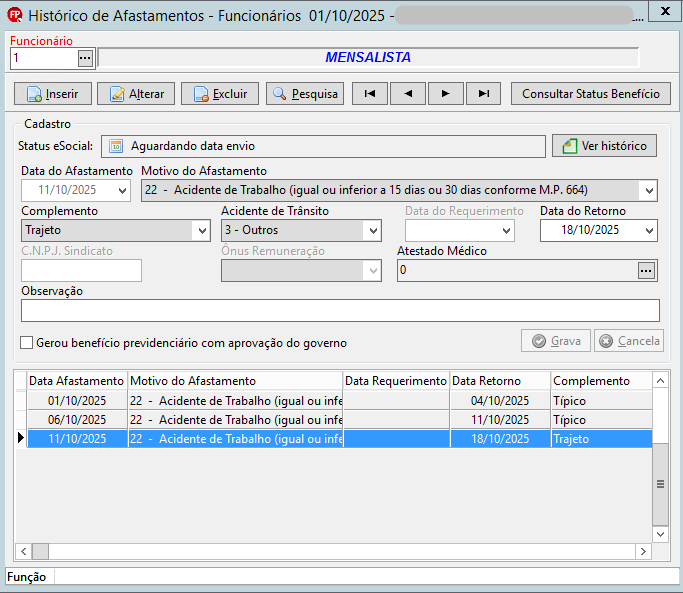Viewport: 683px width, 593px height.
Task: Click Excluir to delete record
Action: pyautogui.click(x=220, y=94)
